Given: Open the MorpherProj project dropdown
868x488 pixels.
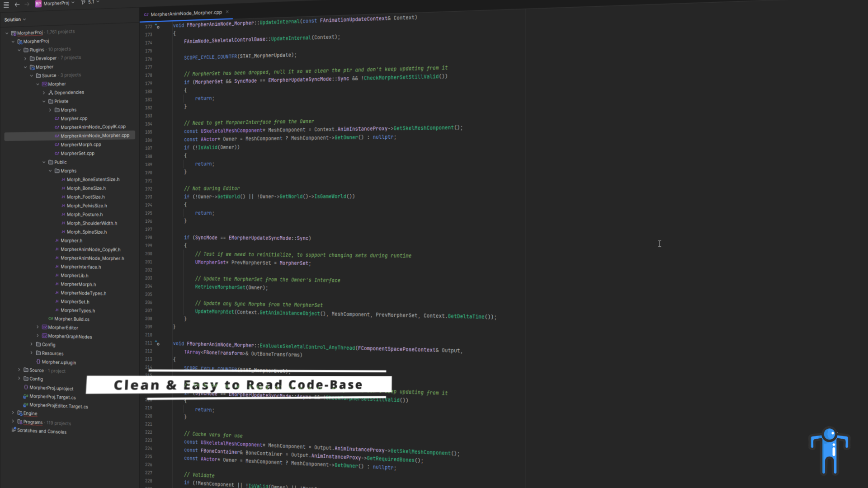Looking at the screenshot, I should tap(56, 3).
